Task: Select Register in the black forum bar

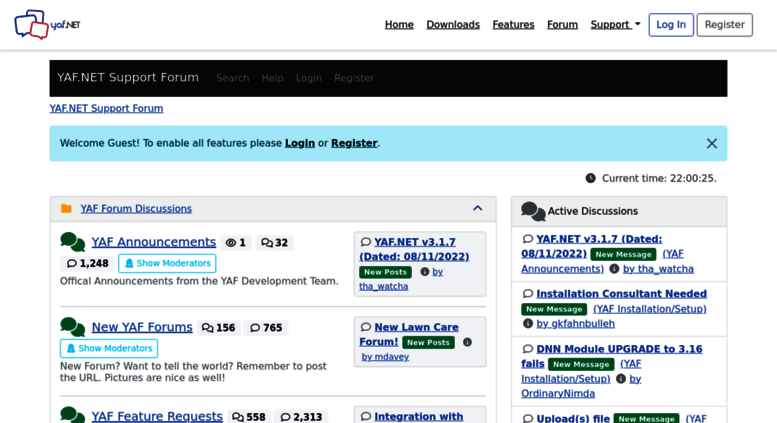Action: (x=354, y=78)
